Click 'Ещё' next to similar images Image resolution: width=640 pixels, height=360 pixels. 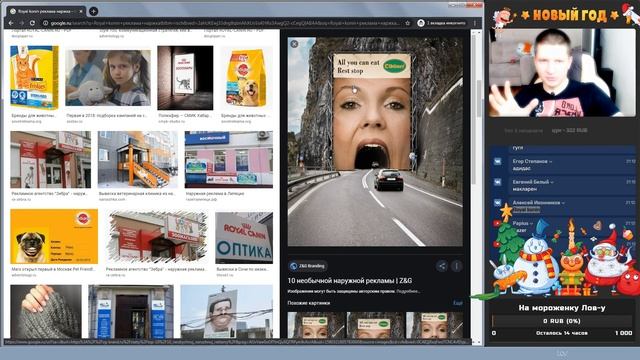[458, 303]
